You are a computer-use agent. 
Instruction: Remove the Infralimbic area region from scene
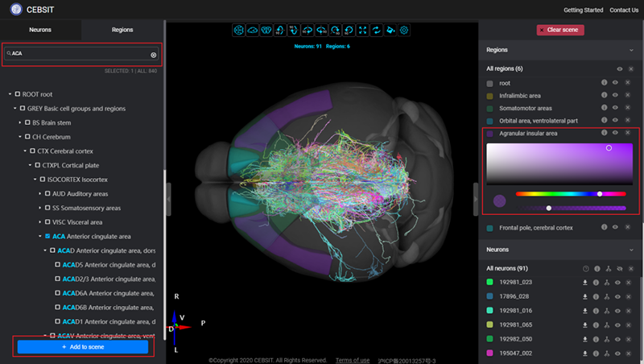pyautogui.click(x=628, y=96)
